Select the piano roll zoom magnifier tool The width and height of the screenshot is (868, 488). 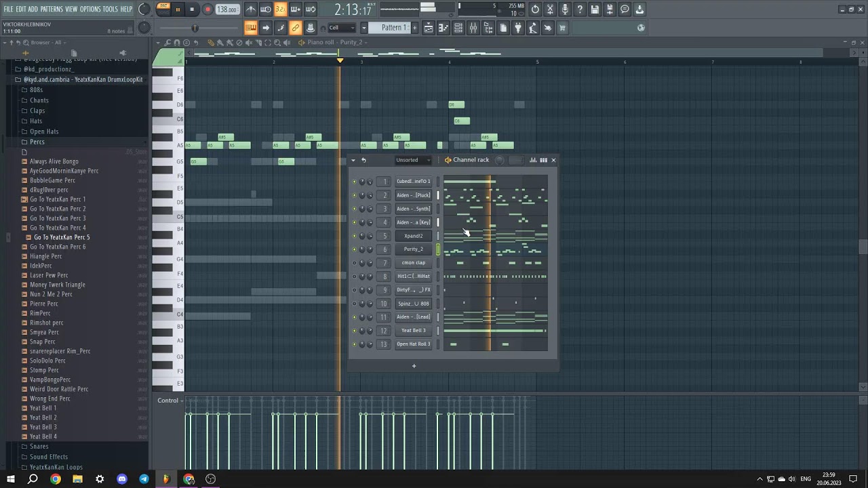pyautogui.click(x=277, y=43)
